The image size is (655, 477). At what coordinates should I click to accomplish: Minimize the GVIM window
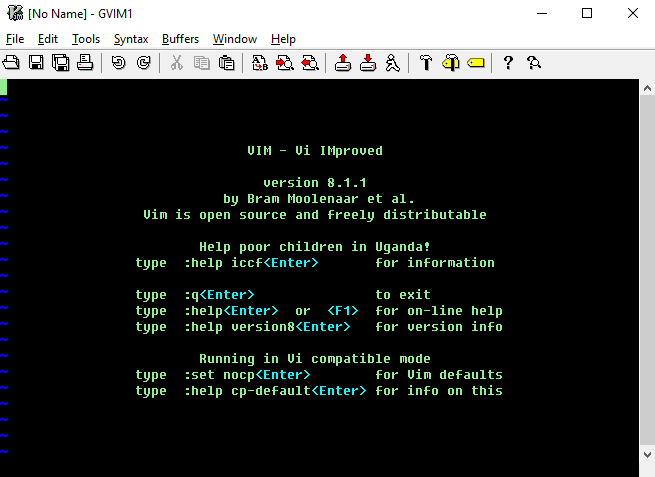point(542,13)
